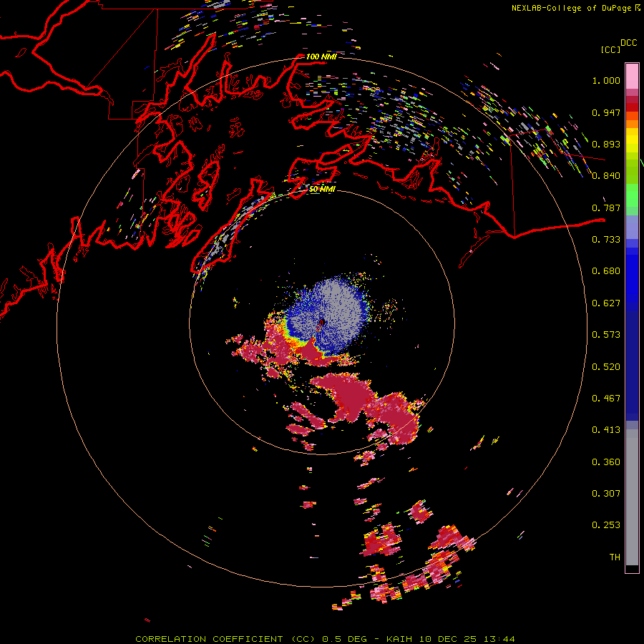Click the 0.5 DEG elevation text

coord(344,639)
